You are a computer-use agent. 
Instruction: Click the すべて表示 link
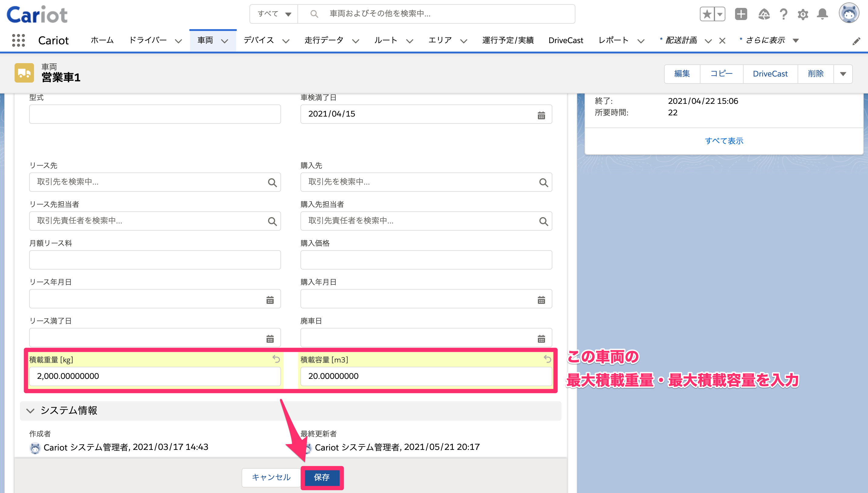(x=724, y=141)
